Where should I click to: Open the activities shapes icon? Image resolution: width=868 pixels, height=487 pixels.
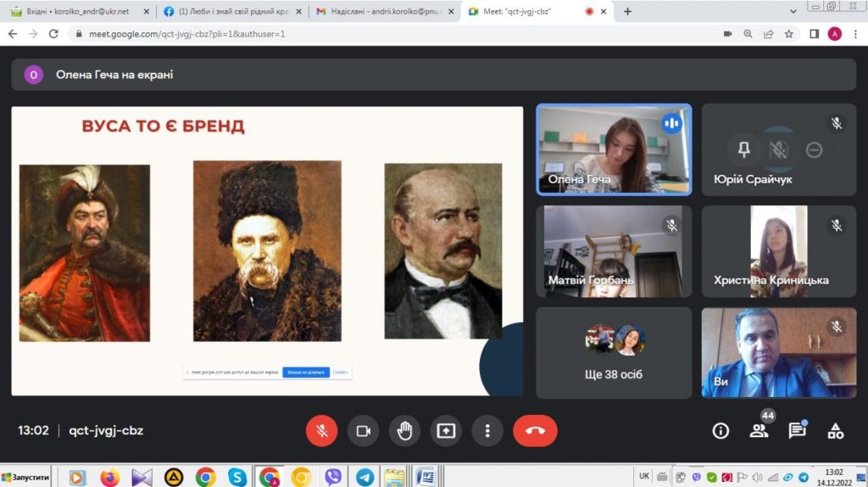pos(836,431)
